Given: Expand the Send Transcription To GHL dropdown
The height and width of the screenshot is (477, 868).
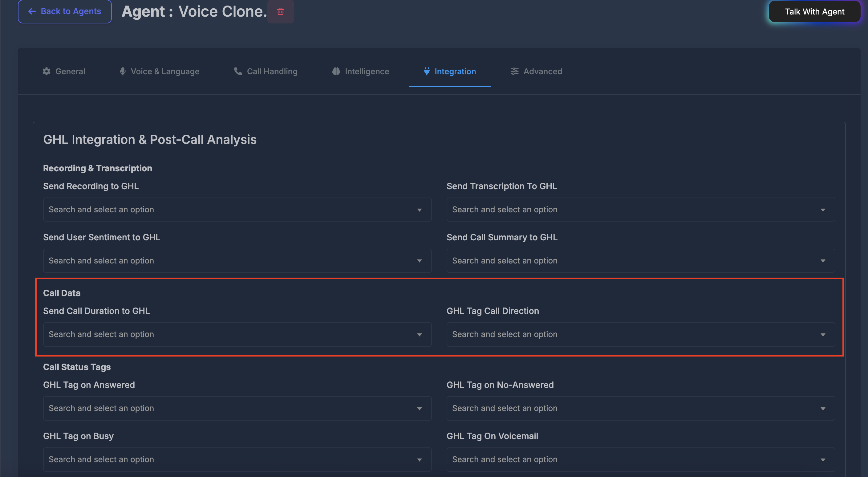Looking at the screenshot, I should [640, 209].
